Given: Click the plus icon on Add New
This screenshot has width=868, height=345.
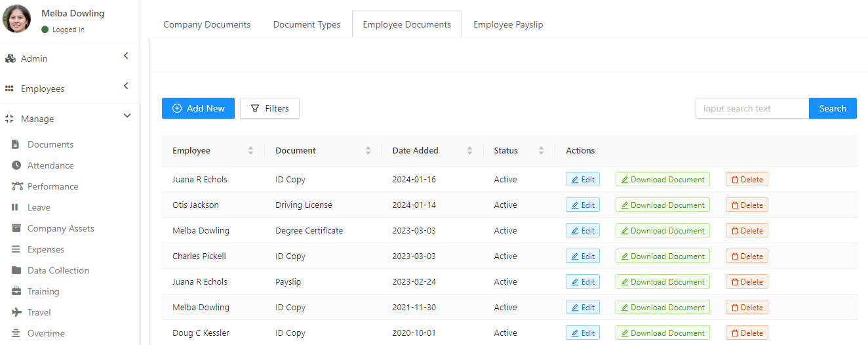Looking at the screenshot, I should pos(177,108).
